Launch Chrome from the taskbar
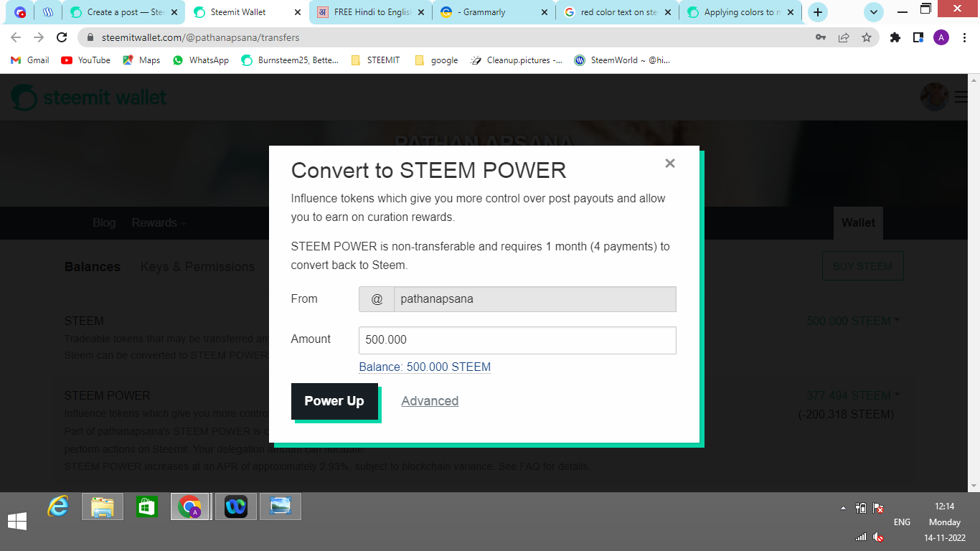Screen dimensions: 980x551 [190, 507]
